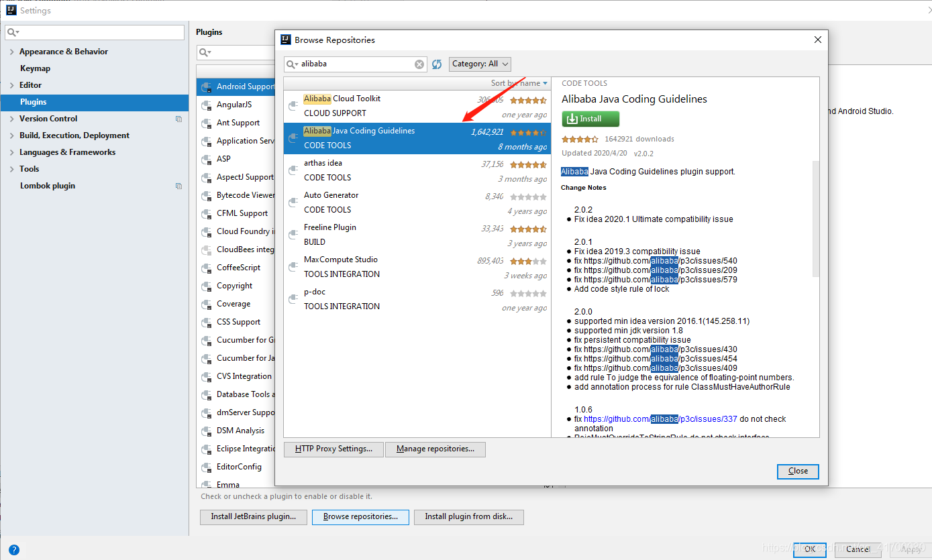932x560 pixels.
Task: Open HTTP Proxy Settings
Action: click(333, 449)
